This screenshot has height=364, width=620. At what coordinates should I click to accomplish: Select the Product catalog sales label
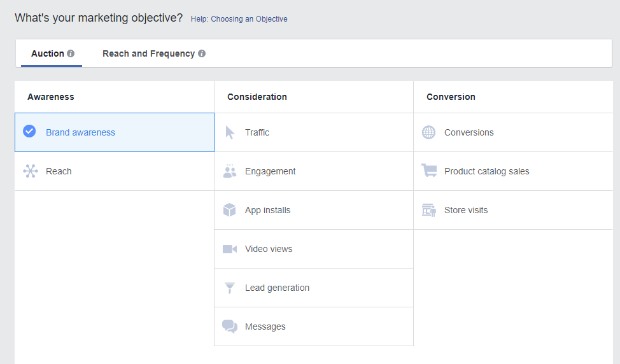(x=486, y=171)
